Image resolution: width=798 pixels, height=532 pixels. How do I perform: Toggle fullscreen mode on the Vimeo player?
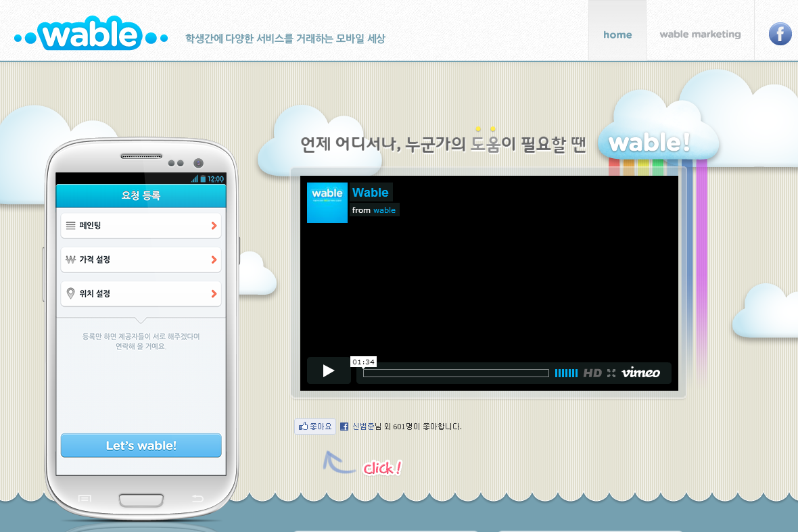tap(611, 372)
